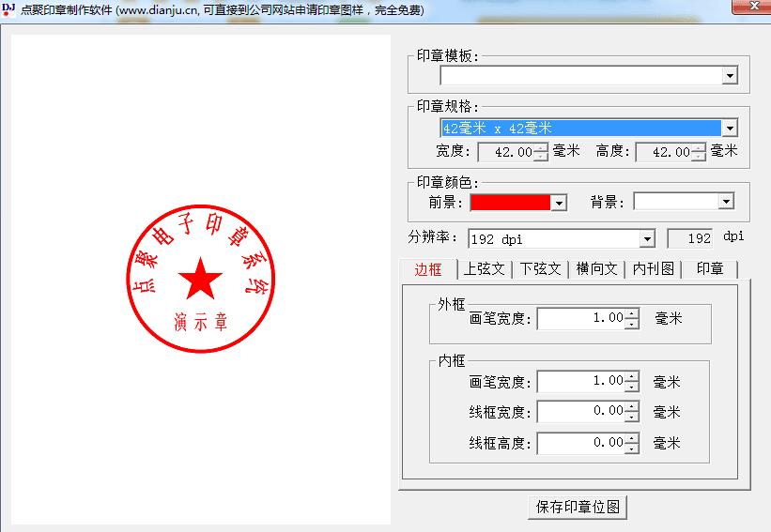Click the 保存印章位图 save button

pos(578,508)
